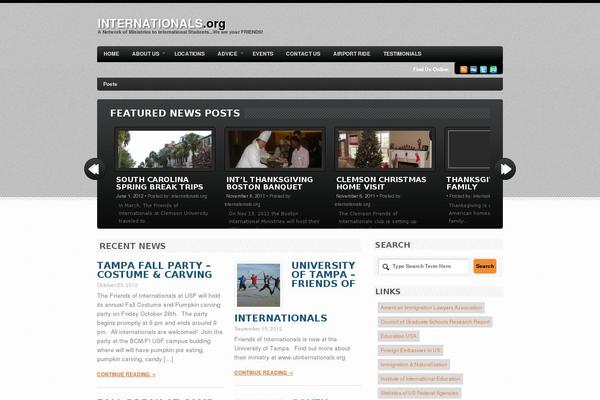600x400 pixels.
Task: Open the ABOUT US dropdown menu
Action: coord(146,54)
